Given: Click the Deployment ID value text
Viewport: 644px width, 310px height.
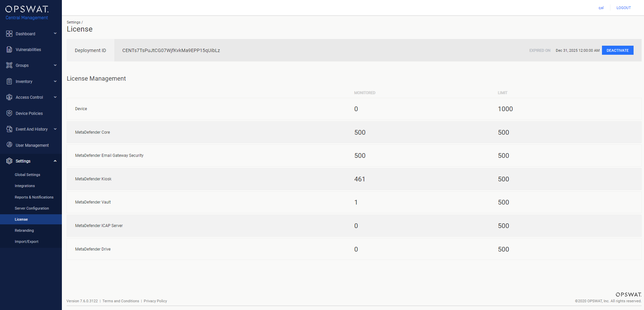Looking at the screenshot, I should [171, 50].
